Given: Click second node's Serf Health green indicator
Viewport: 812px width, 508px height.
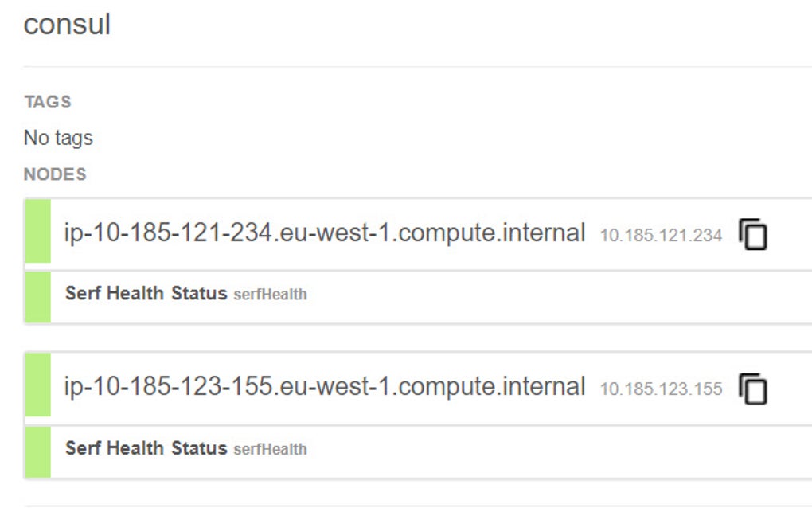Looking at the screenshot, I should 37,451.
